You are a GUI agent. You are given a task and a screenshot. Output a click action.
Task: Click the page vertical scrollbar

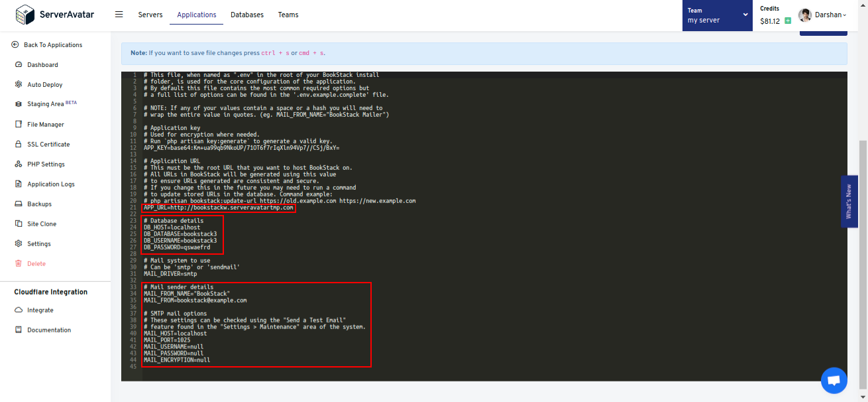tap(863, 265)
